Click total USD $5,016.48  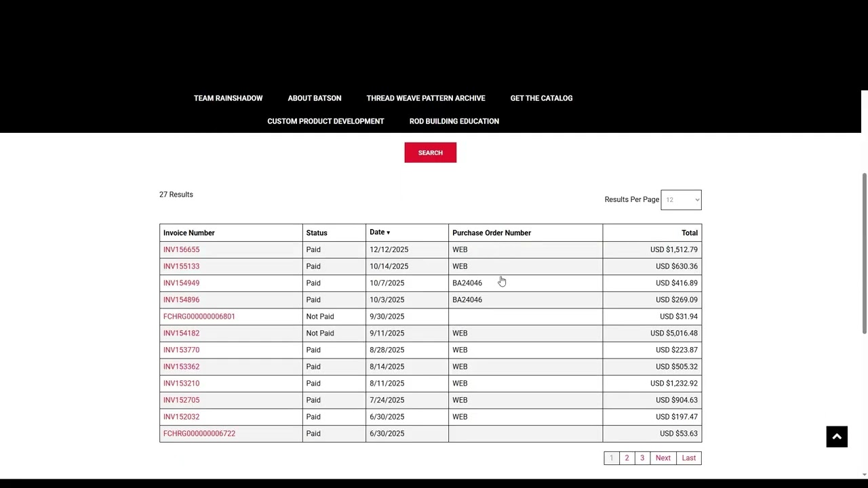(x=674, y=333)
